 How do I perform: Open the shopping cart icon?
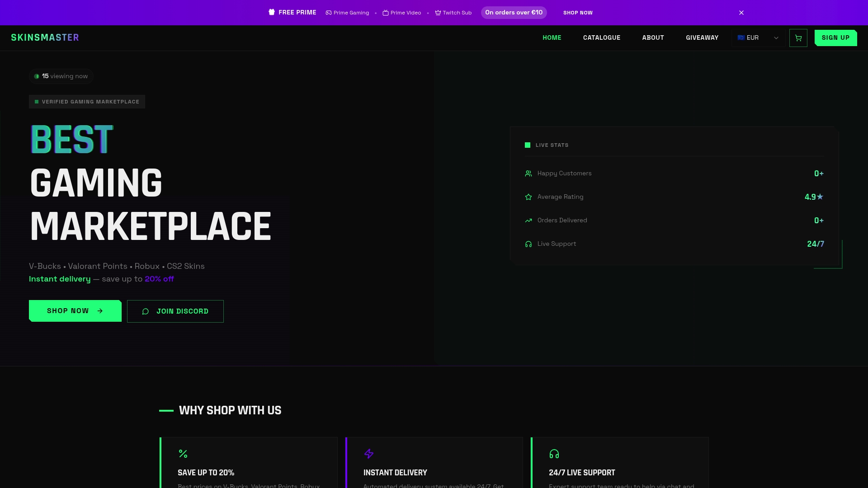click(x=798, y=38)
